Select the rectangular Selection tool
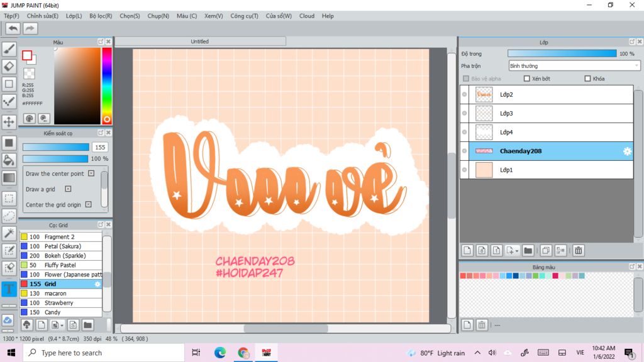This screenshot has height=362, width=644. point(9,198)
